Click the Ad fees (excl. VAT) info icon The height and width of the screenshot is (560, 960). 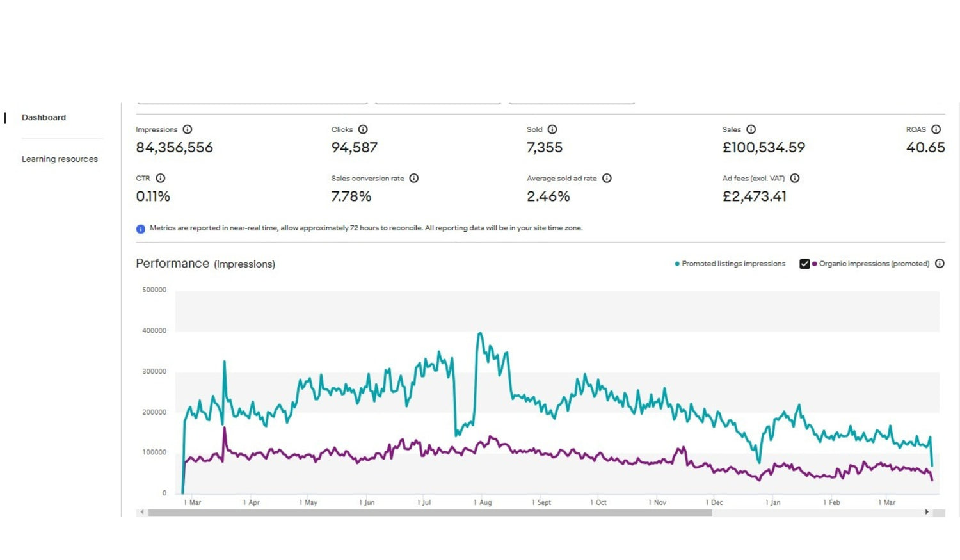coord(795,179)
